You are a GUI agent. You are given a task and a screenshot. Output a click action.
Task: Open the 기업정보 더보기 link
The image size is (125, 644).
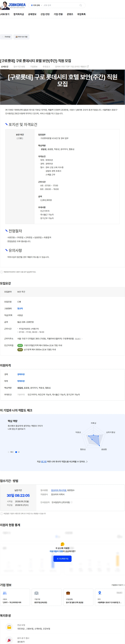coord(118,585)
